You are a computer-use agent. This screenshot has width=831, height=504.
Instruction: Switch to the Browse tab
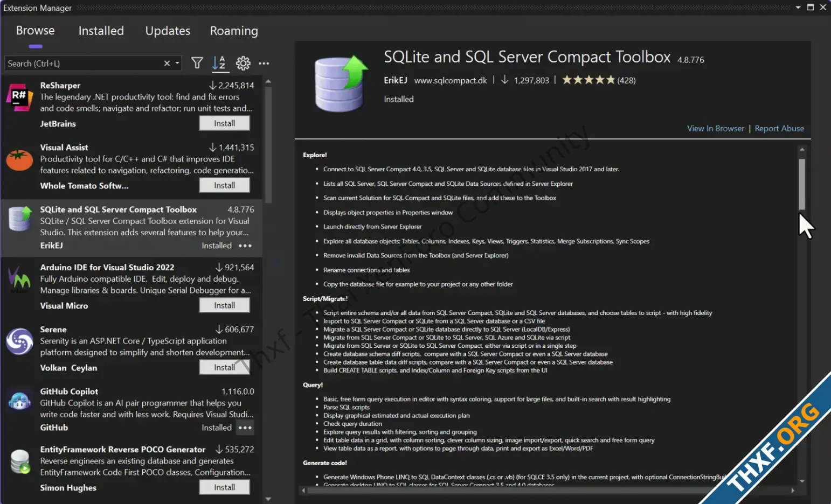35,31
